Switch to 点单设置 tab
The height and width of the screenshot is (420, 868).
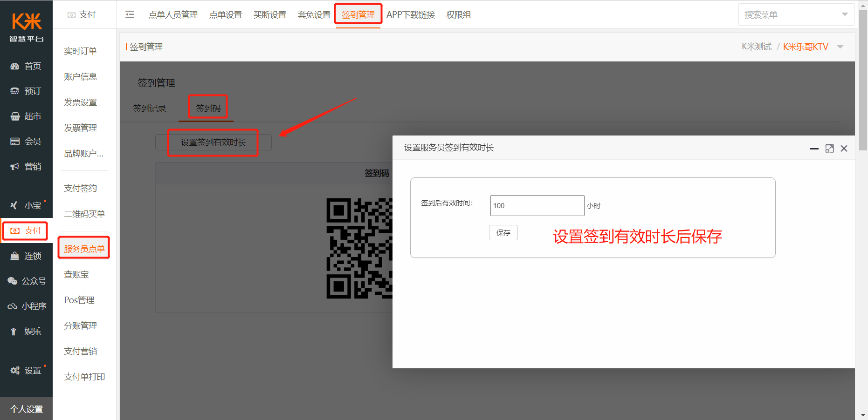226,15
